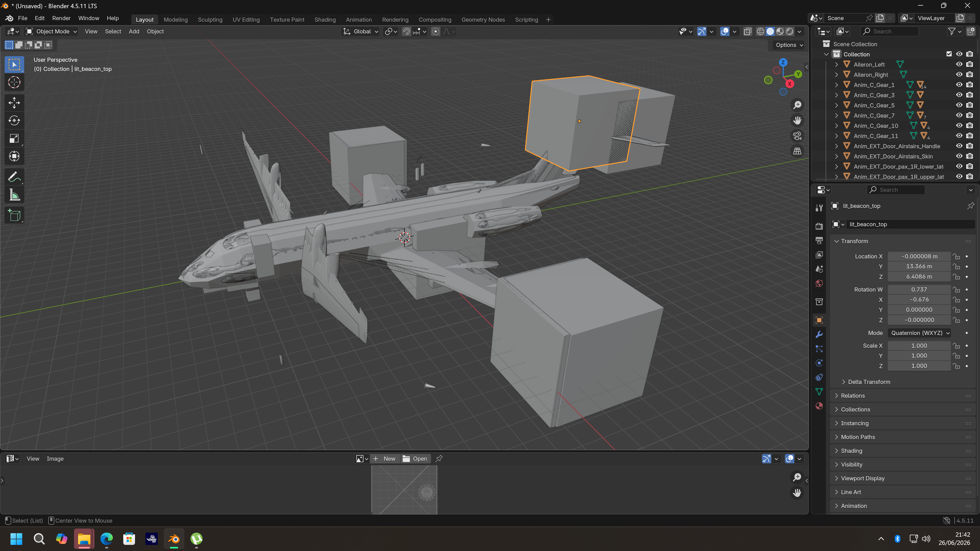
Task: Select the Rotate tool
Action: (15, 121)
